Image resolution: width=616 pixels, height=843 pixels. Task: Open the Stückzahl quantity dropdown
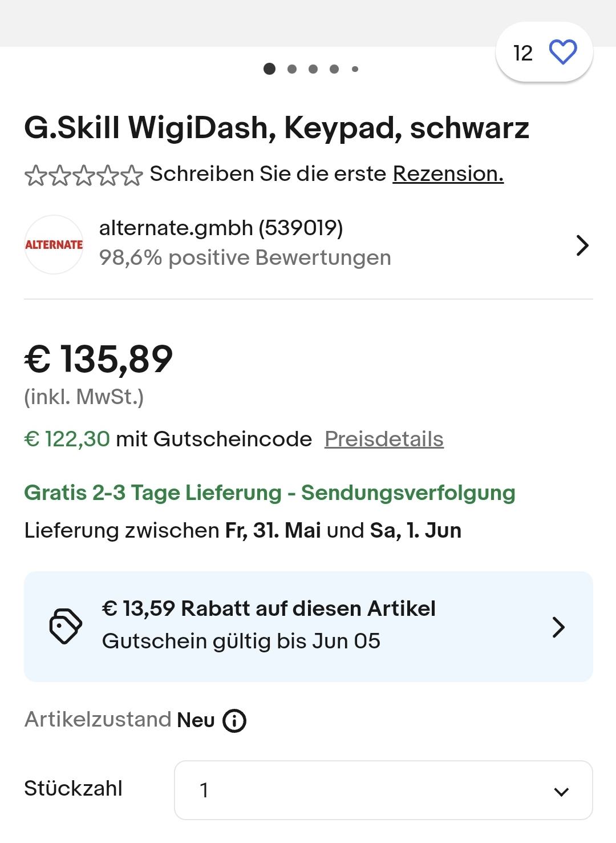(x=383, y=790)
